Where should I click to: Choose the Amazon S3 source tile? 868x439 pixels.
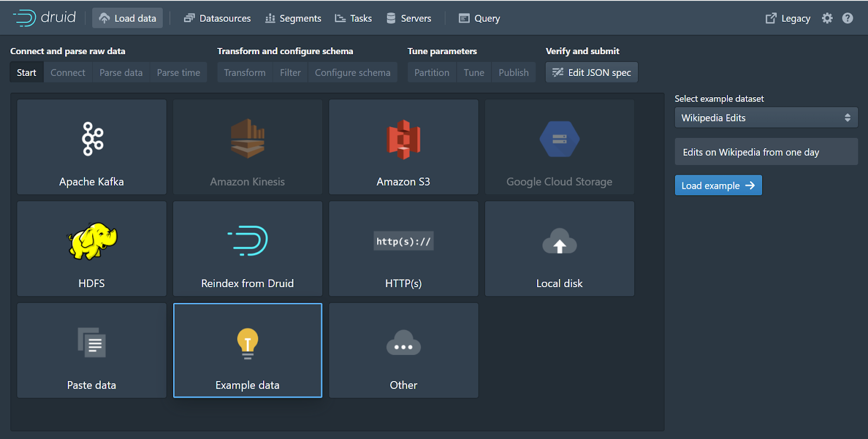pyautogui.click(x=404, y=147)
